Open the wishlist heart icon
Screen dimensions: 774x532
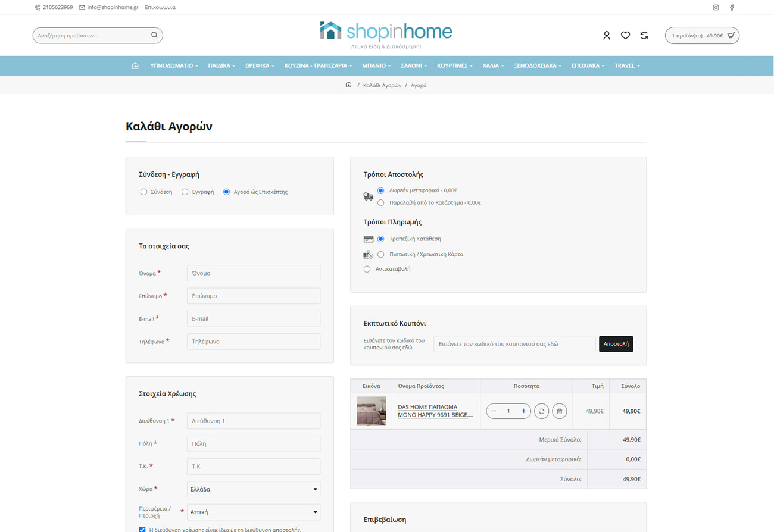coord(625,36)
